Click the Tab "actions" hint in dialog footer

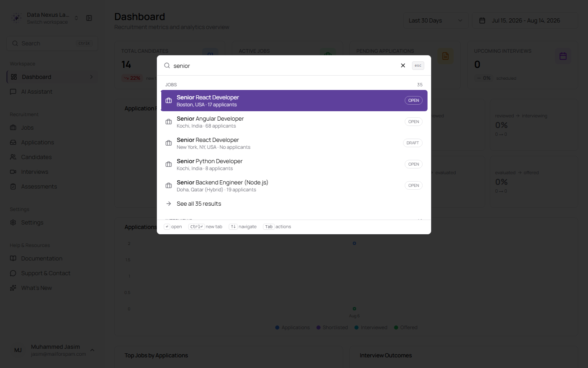tap(277, 227)
